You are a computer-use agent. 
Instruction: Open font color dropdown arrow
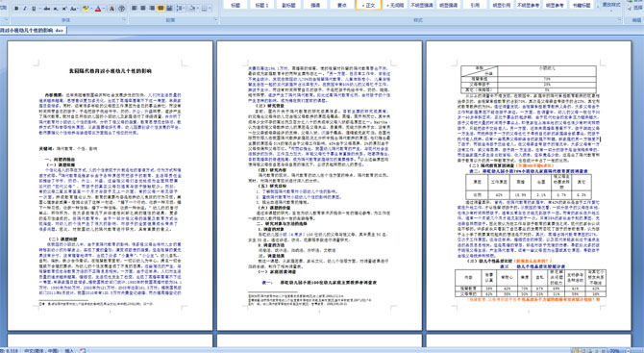pyautogui.click(x=104, y=9)
